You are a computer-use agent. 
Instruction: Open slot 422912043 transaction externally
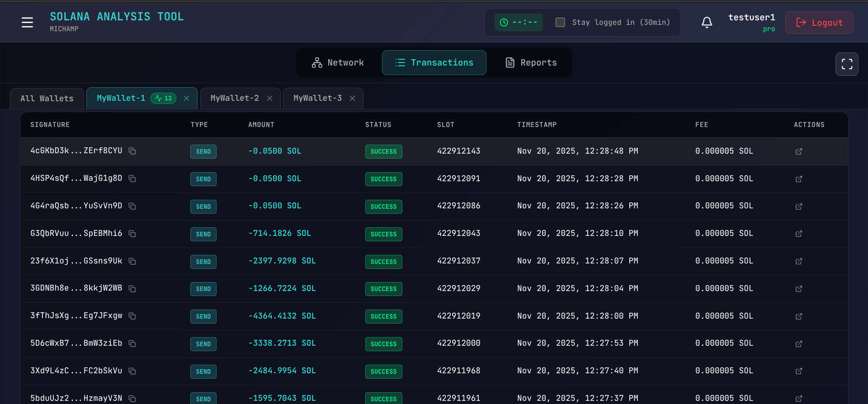(x=799, y=234)
